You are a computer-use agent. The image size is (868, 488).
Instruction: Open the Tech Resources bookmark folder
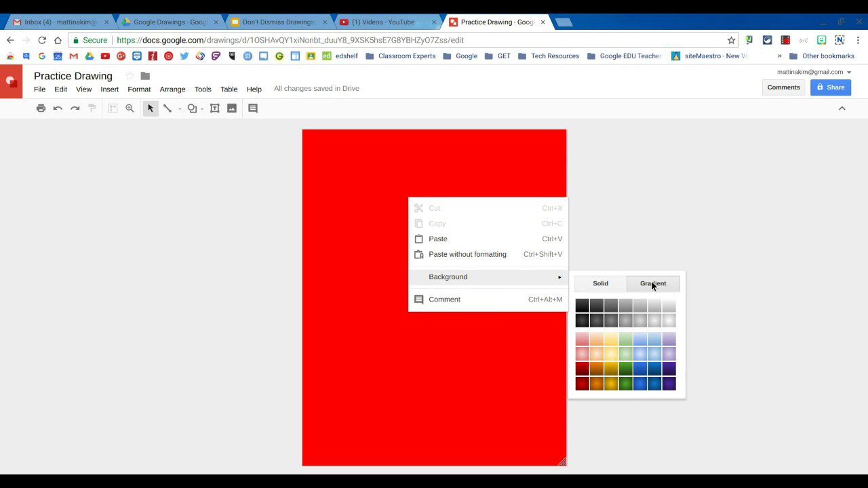pos(549,56)
